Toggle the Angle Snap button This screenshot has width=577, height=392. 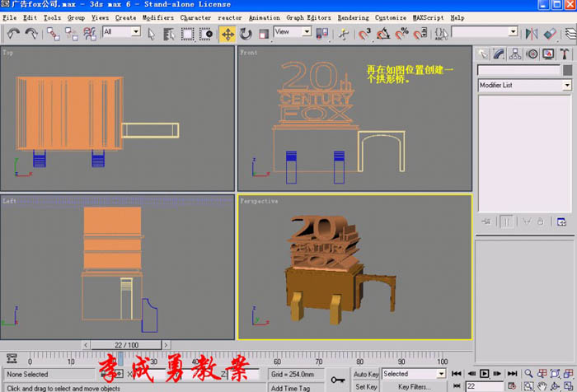pos(383,34)
